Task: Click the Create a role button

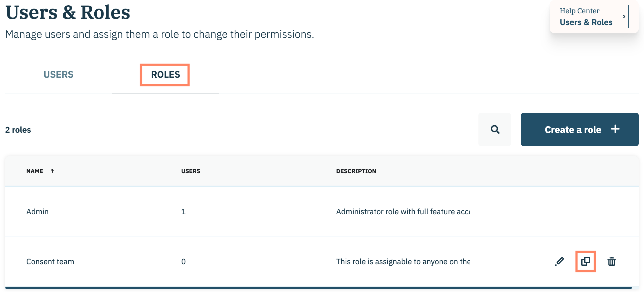Action: [x=580, y=129]
